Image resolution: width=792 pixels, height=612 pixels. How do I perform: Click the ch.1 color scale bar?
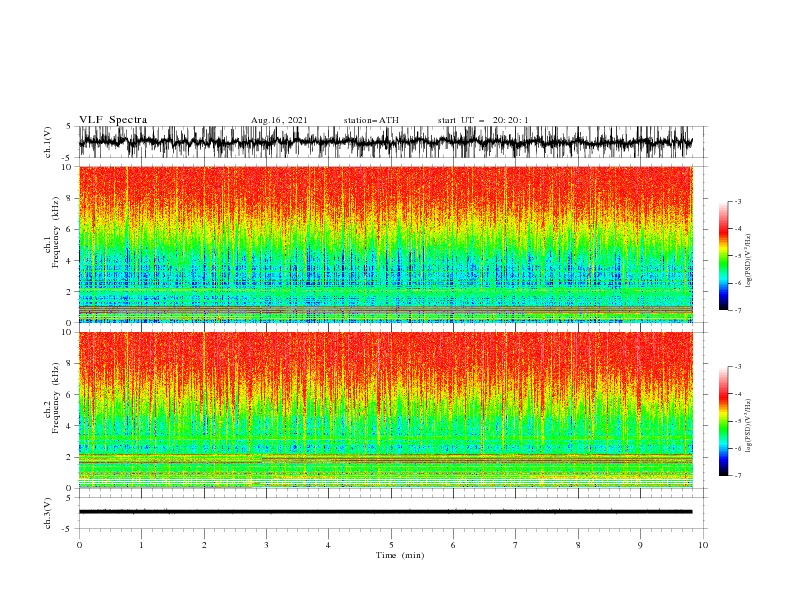723,256
